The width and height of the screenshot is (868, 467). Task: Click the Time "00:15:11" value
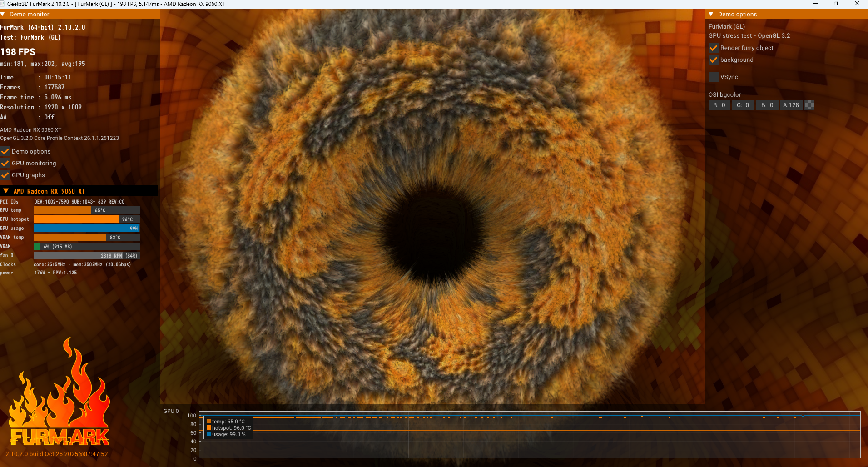click(58, 77)
